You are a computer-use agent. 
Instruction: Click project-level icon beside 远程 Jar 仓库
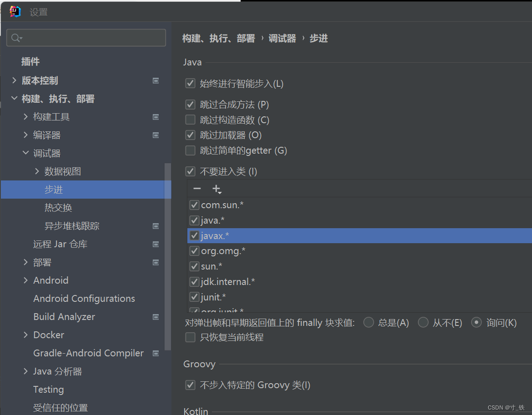pyautogui.click(x=156, y=245)
